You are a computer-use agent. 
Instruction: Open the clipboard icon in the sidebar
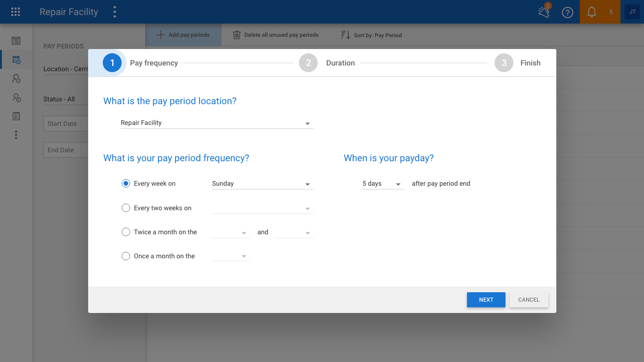tap(16, 116)
